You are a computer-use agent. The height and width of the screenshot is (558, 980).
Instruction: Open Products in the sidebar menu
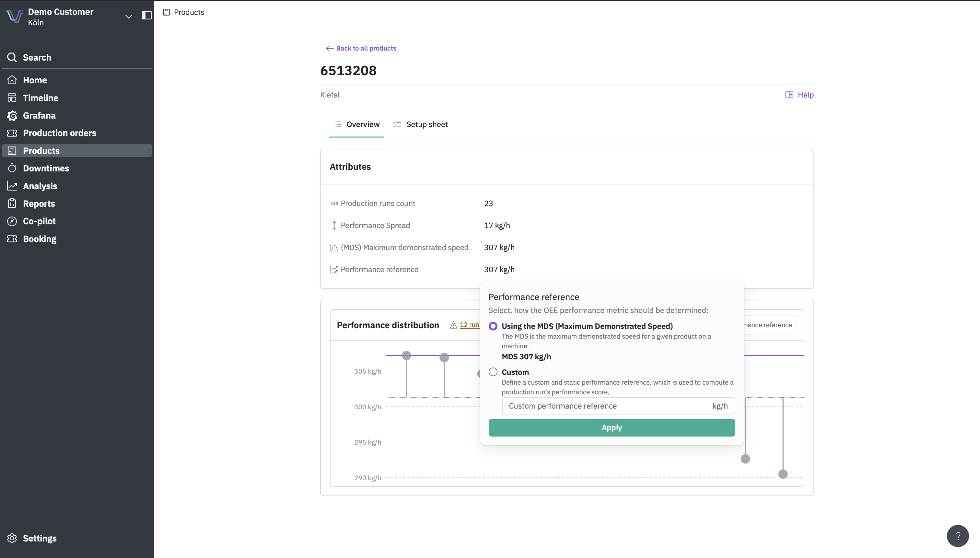77,151
